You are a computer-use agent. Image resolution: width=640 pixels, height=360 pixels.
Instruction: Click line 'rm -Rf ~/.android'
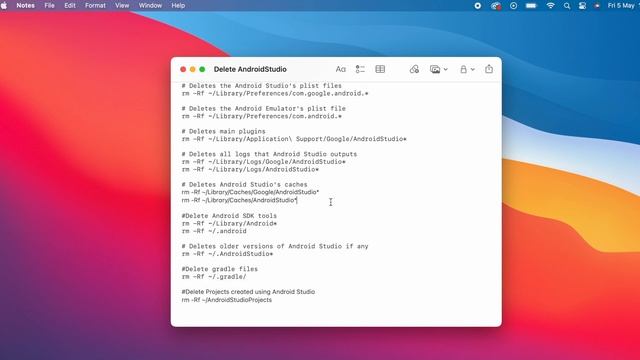pyautogui.click(x=214, y=231)
